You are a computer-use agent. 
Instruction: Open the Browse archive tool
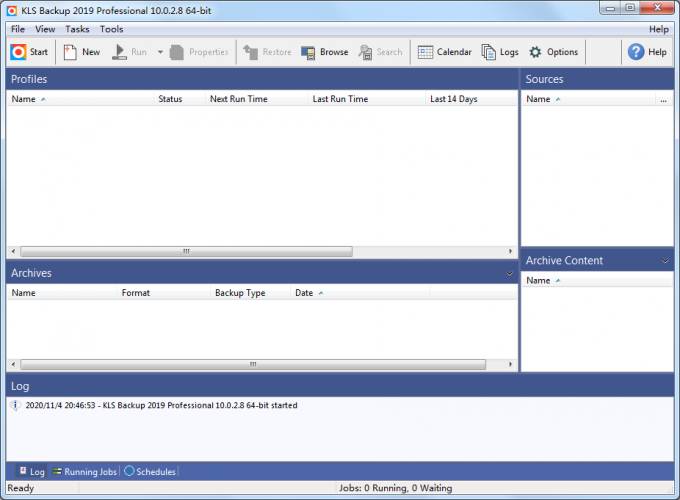coord(325,52)
